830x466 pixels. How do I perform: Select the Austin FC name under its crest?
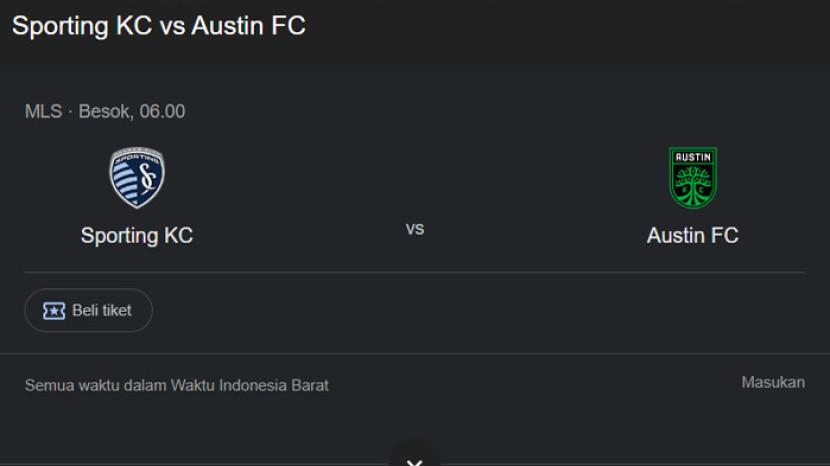[x=692, y=236]
